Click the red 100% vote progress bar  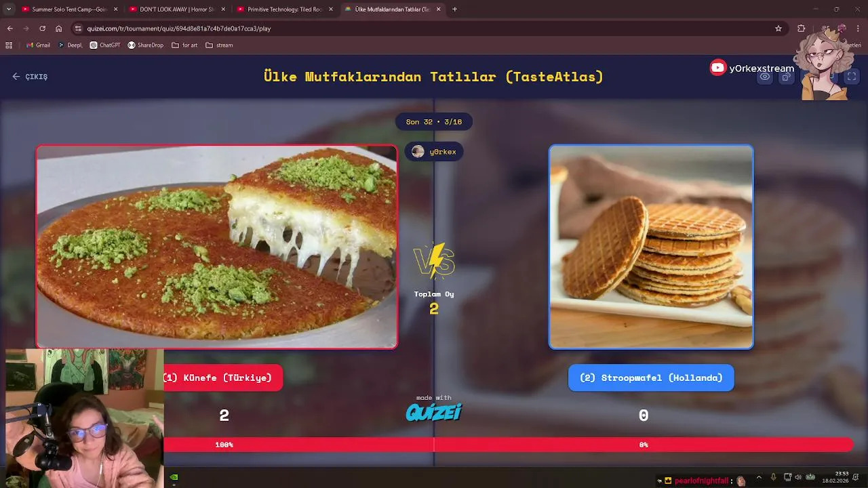(298, 445)
